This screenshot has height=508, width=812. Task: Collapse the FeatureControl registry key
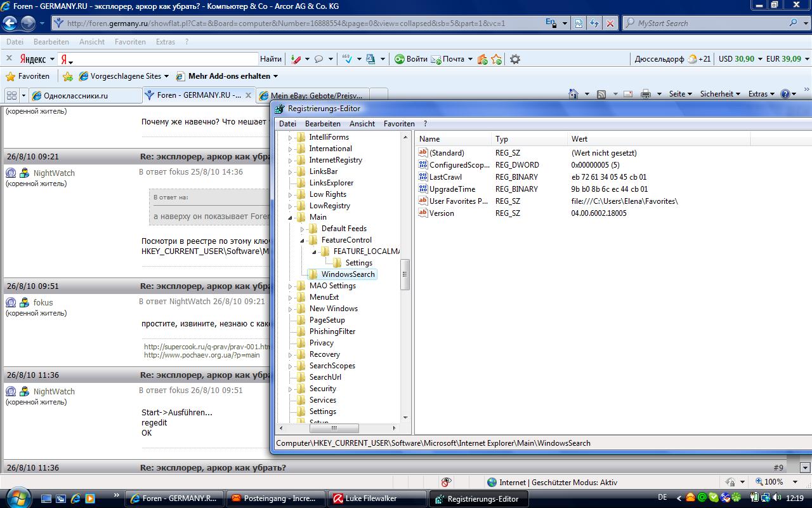(303, 240)
